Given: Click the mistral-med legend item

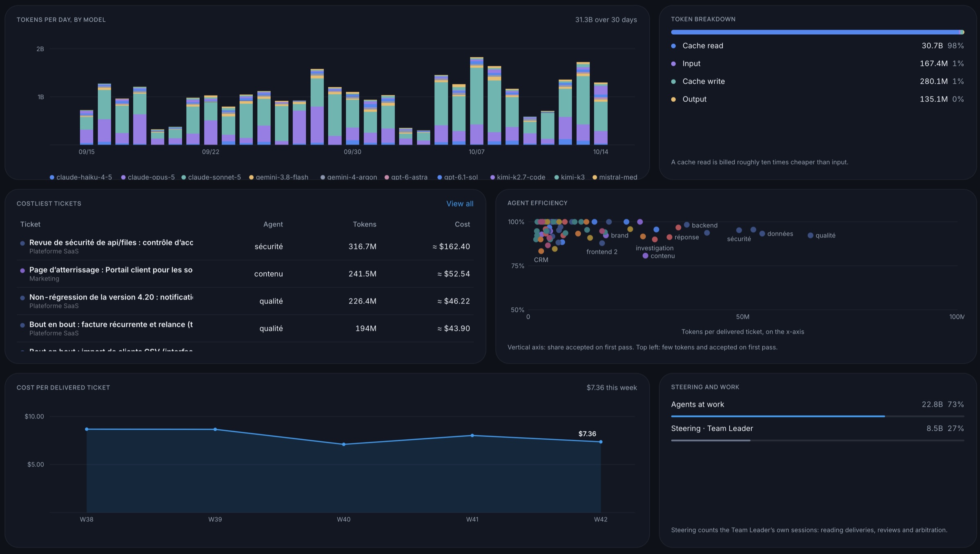Looking at the screenshot, I should pos(615,177).
